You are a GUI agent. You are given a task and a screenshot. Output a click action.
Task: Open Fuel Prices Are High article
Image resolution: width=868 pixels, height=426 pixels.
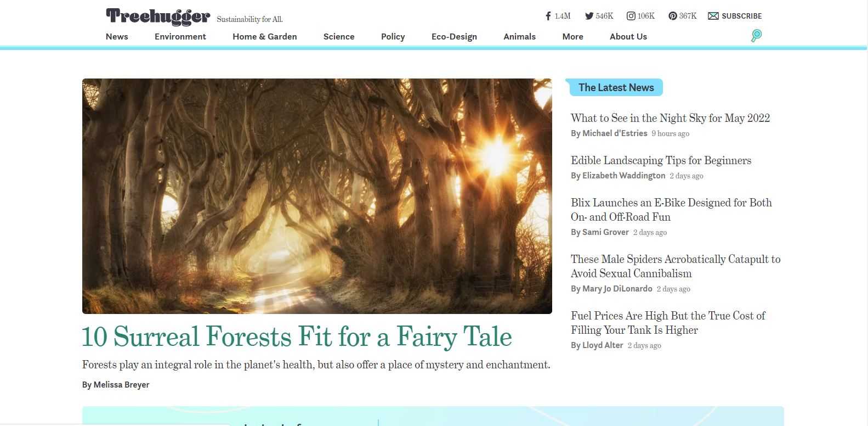tap(668, 323)
